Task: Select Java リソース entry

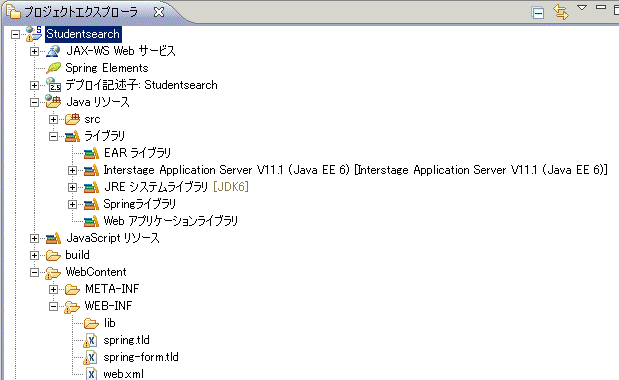Action: [x=98, y=102]
